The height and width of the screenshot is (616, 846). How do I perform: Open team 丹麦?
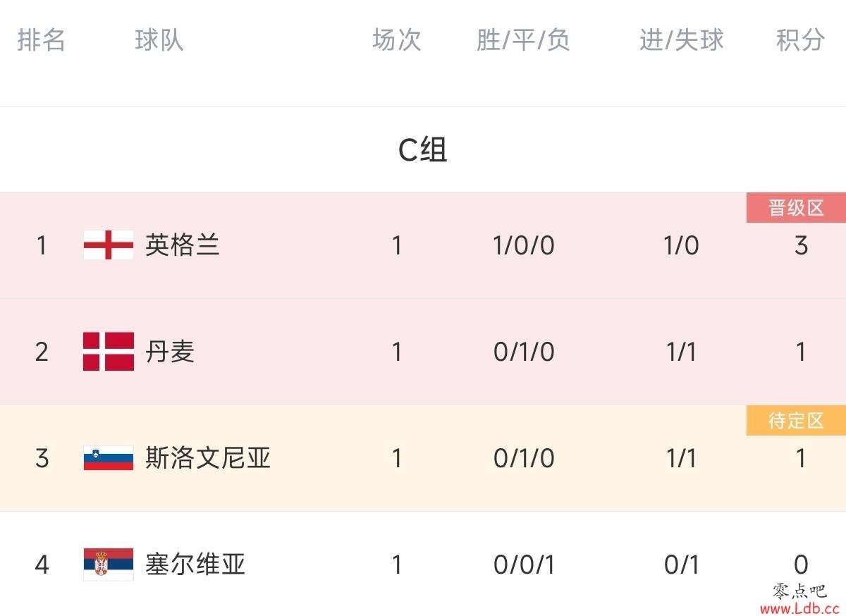pos(170,351)
